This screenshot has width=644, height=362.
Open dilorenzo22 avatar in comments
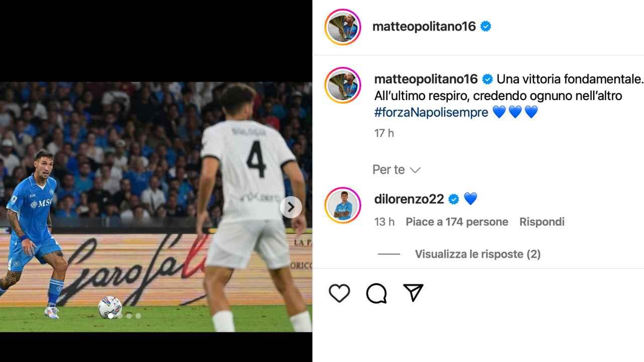[343, 205]
